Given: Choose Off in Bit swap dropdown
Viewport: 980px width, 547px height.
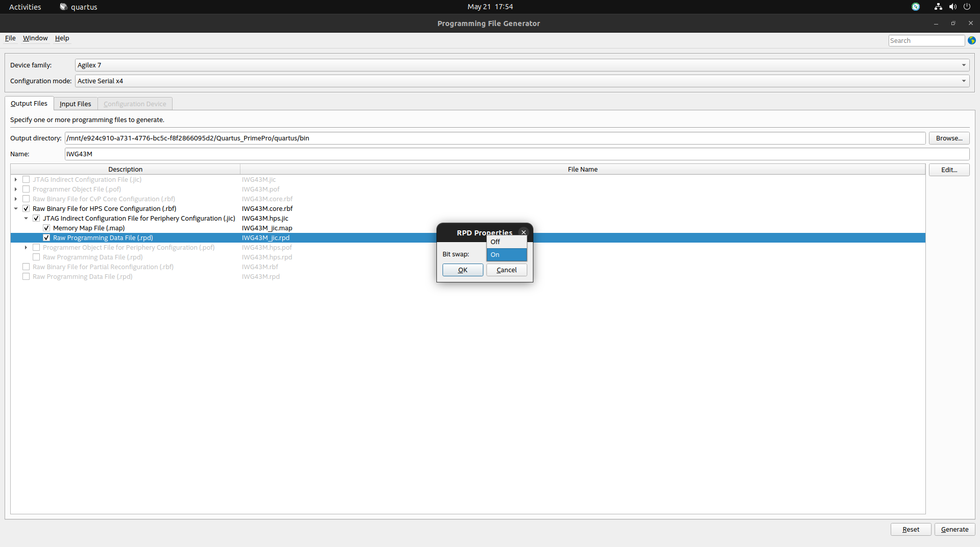Looking at the screenshot, I should 506,242.
